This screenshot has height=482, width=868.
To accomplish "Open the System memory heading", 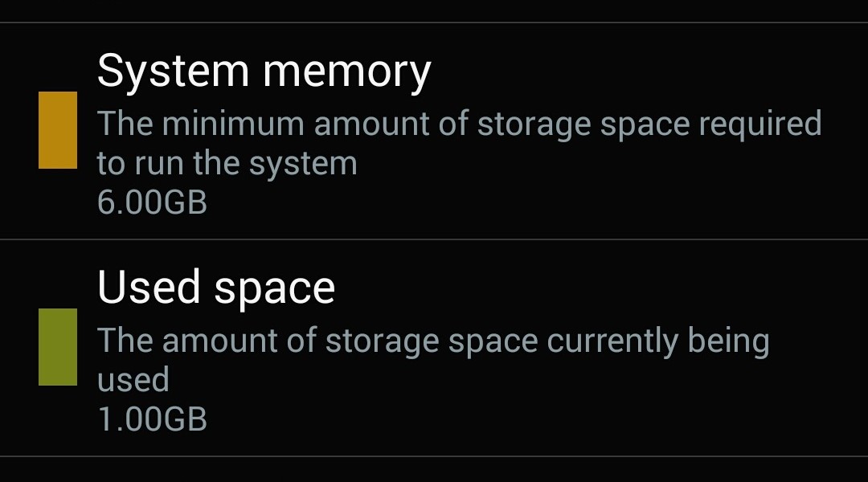I will [264, 71].
